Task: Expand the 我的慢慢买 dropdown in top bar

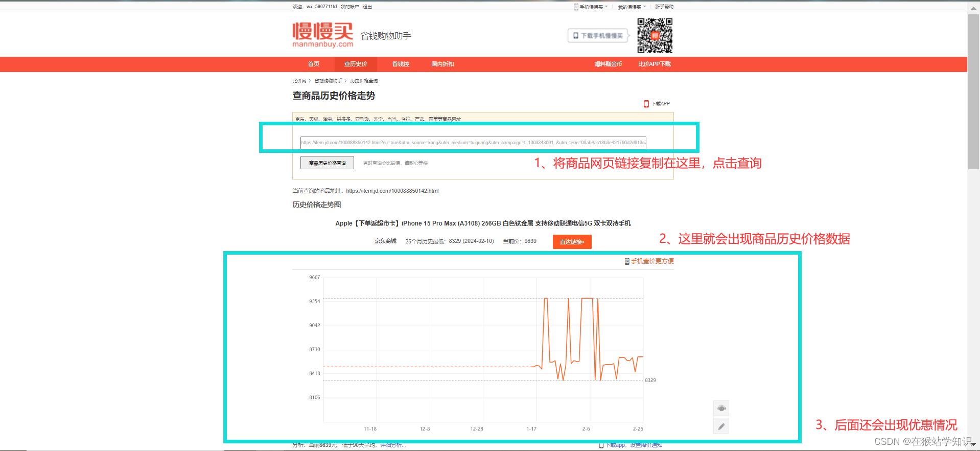Action: click(x=632, y=7)
